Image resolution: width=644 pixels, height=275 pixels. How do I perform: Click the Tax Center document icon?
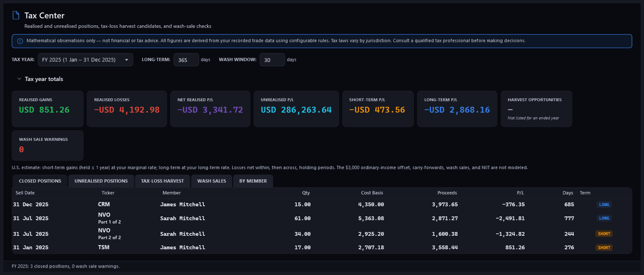click(x=16, y=15)
